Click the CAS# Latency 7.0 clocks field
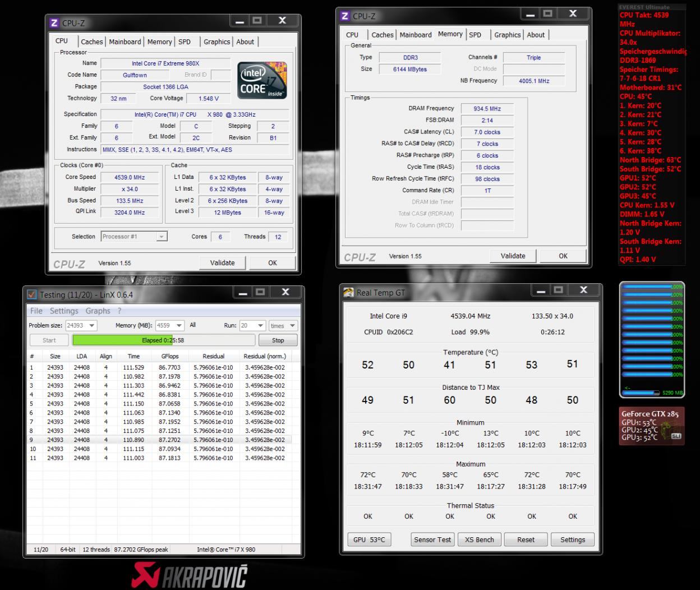This screenshot has height=590, width=700. coord(487,132)
